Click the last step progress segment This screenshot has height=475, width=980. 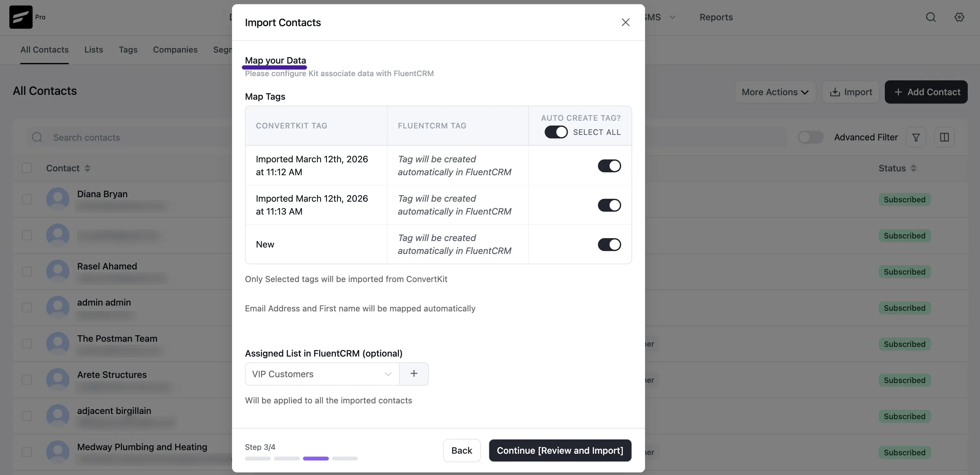[x=345, y=459]
